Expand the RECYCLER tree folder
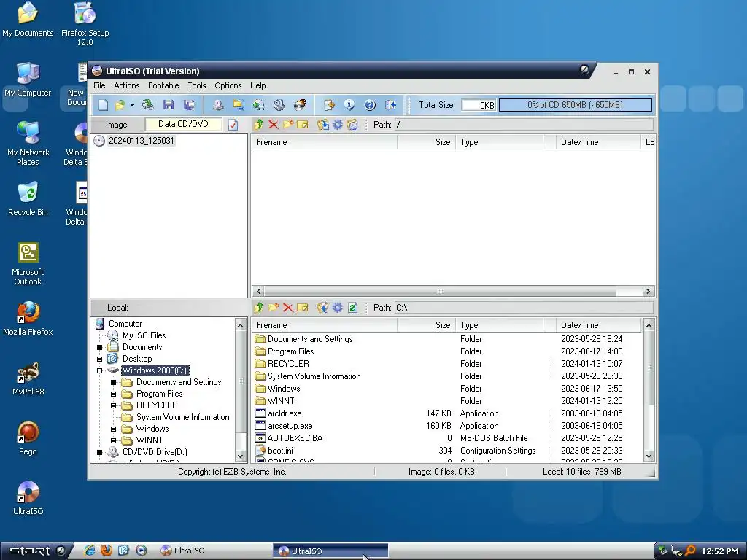This screenshot has height=560, width=747. coord(113,405)
